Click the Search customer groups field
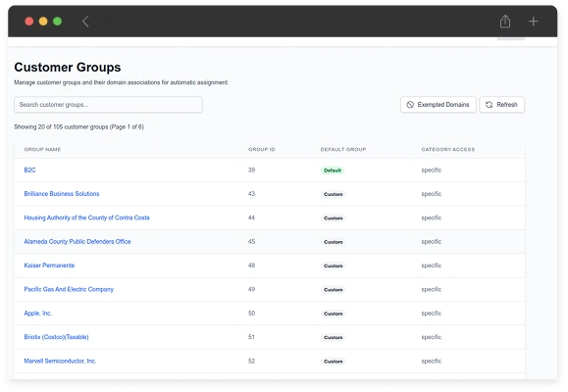 pyautogui.click(x=108, y=105)
